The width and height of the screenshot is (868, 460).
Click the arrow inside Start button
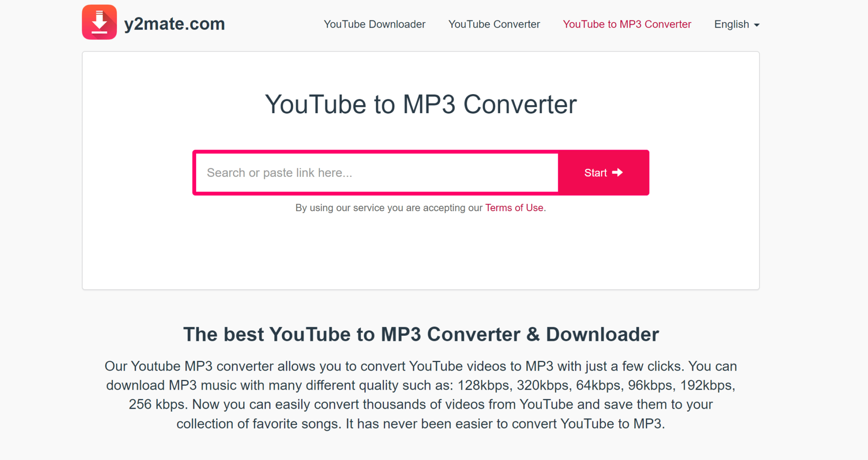tap(619, 172)
